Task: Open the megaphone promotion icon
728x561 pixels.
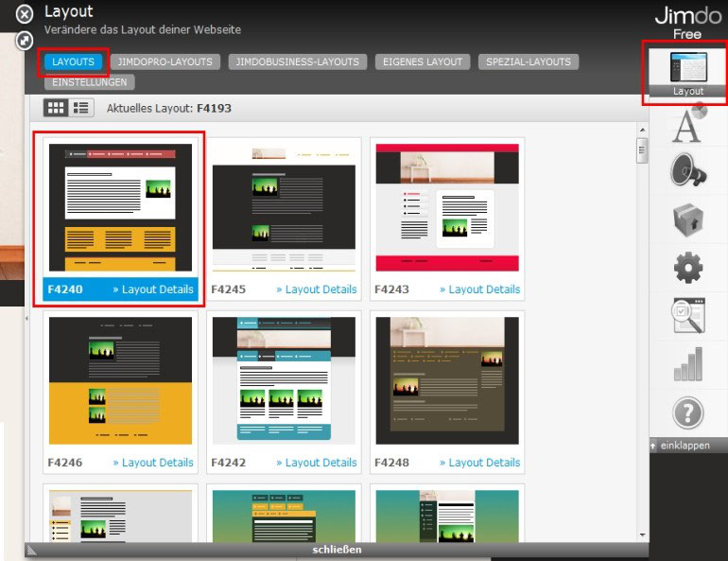Action: [688, 170]
